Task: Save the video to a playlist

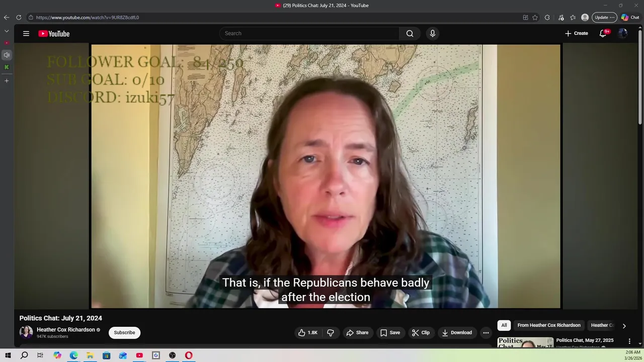Action: pyautogui.click(x=390, y=332)
